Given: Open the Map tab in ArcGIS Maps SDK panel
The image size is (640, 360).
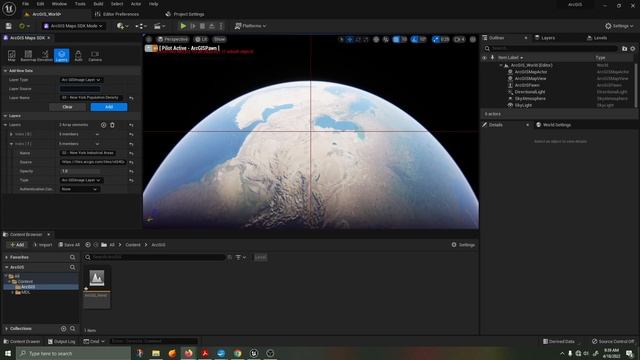Looking at the screenshot, I should [x=11, y=56].
